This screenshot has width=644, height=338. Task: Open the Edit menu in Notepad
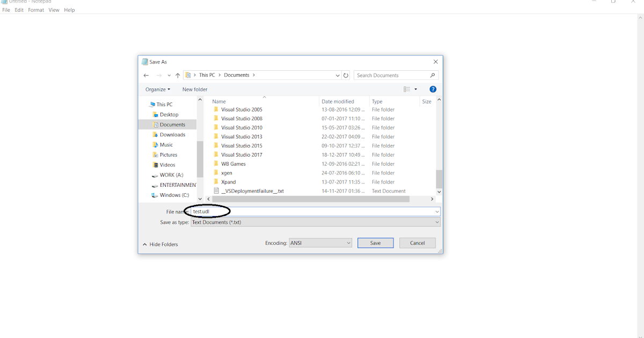pos(19,10)
